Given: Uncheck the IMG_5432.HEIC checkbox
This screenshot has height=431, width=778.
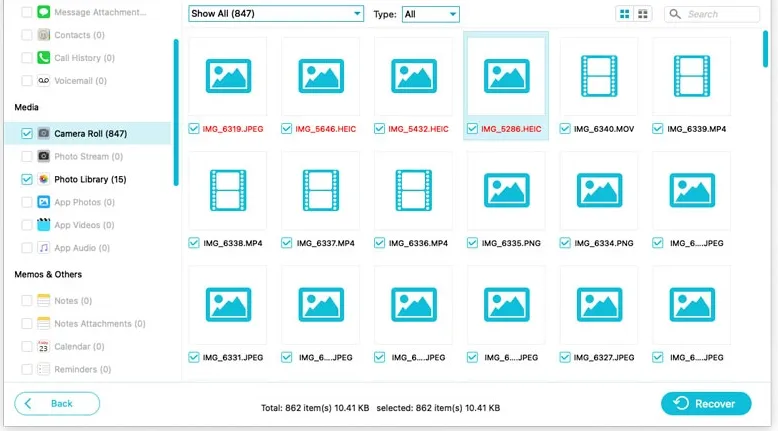Looking at the screenshot, I should pyautogui.click(x=380, y=129).
